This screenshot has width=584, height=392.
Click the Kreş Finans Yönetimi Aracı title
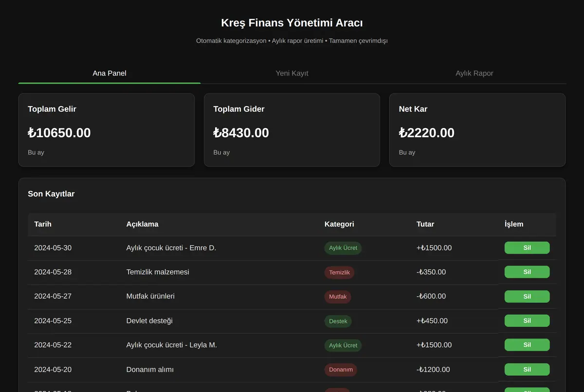[x=292, y=23]
